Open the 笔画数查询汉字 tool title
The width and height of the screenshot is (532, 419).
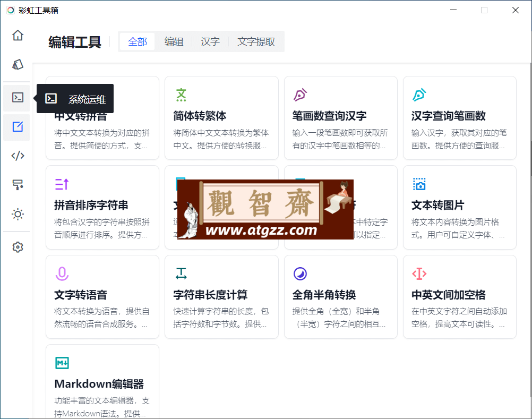(x=329, y=116)
